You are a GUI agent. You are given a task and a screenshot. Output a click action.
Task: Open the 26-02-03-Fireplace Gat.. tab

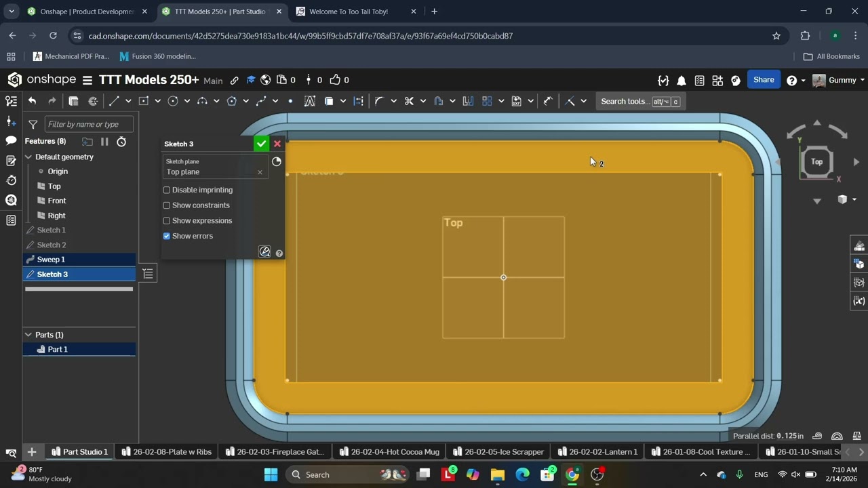[x=275, y=452]
